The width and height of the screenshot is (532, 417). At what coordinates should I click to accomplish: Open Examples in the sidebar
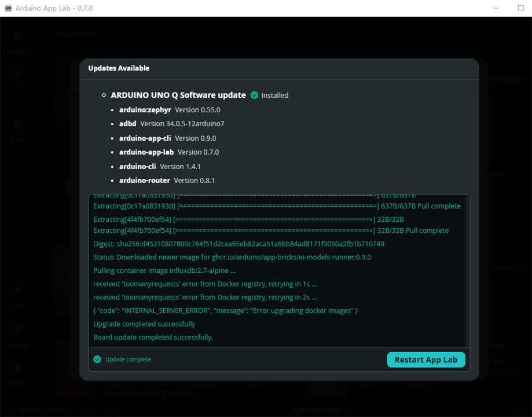point(17,81)
